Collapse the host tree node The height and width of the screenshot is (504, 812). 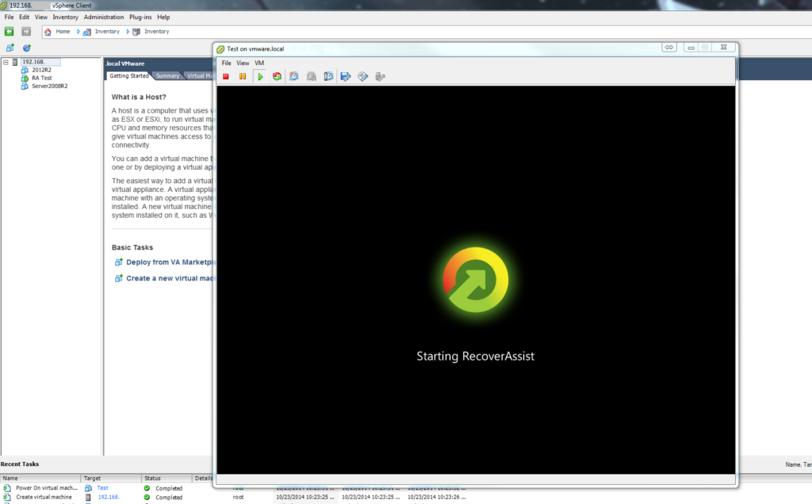pyautogui.click(x=6, y=62)
